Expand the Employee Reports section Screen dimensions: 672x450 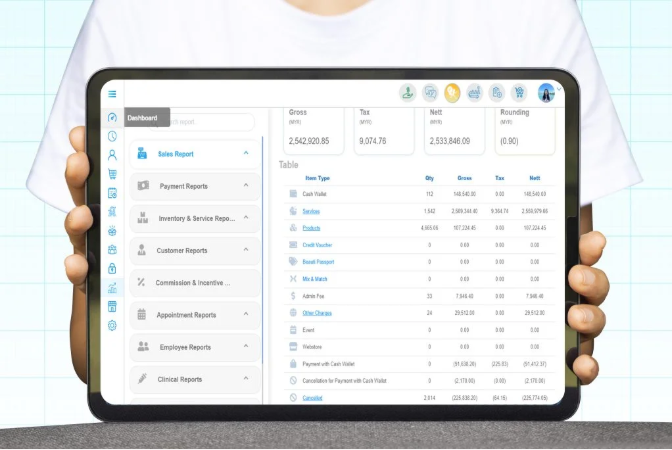245,347
